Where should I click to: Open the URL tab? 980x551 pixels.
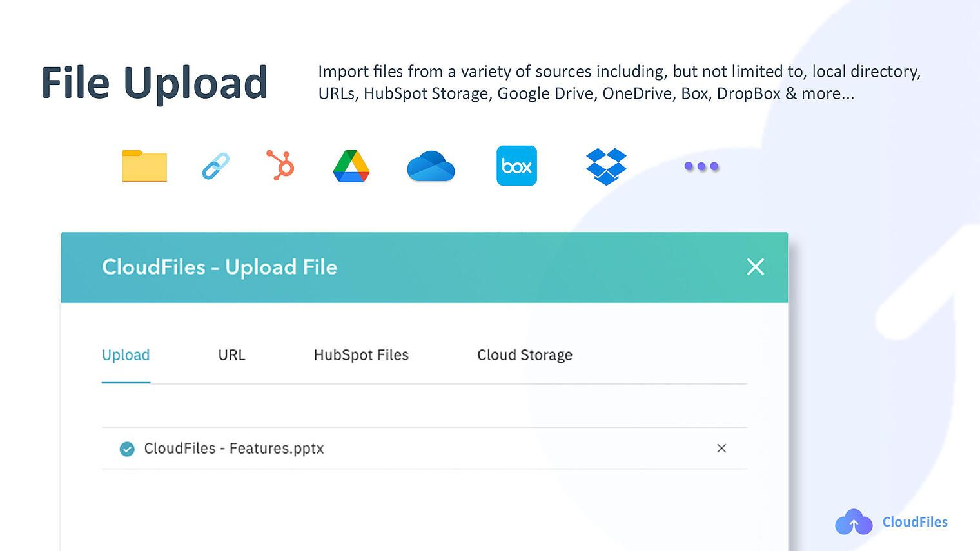click(x=231, y=355)
